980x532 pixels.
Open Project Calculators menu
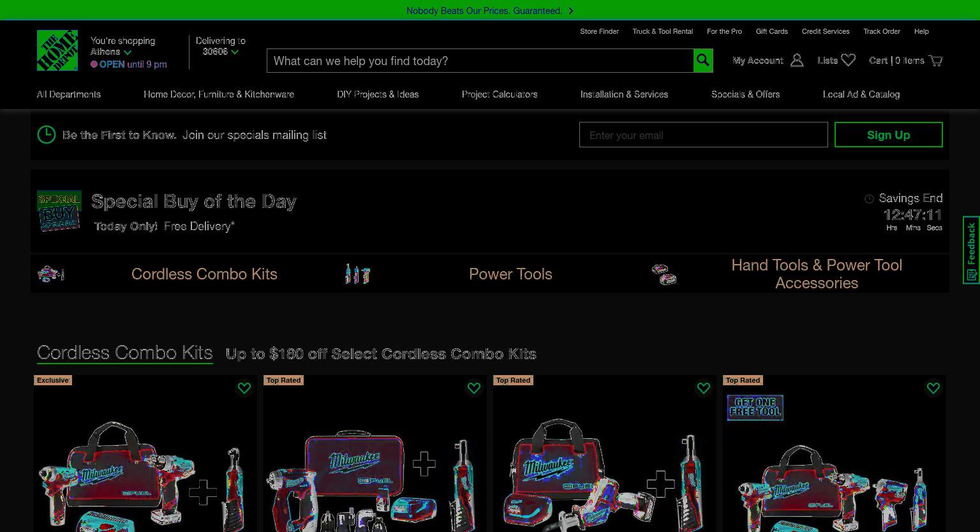500,94
